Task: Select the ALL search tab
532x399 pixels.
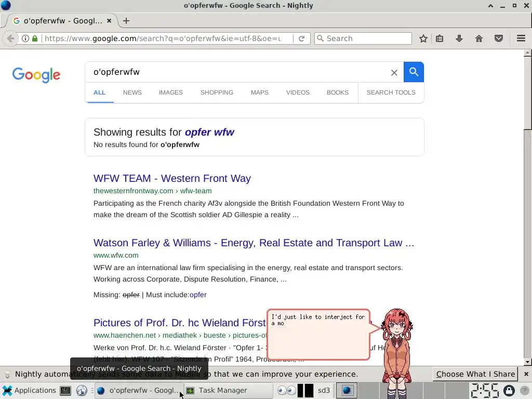Action: (x=99, y=92)
